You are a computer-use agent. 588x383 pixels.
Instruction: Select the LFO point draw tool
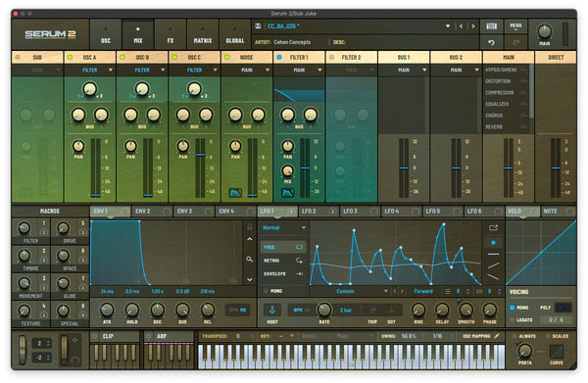pyautogui.click(x=493, y=243)
